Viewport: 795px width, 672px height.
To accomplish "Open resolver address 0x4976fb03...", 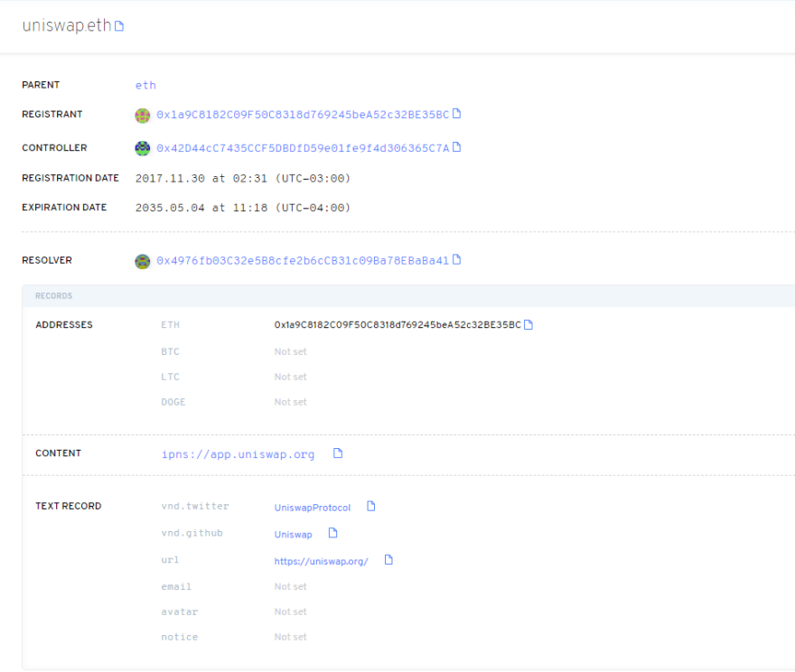I will click(x=303, y=260).
